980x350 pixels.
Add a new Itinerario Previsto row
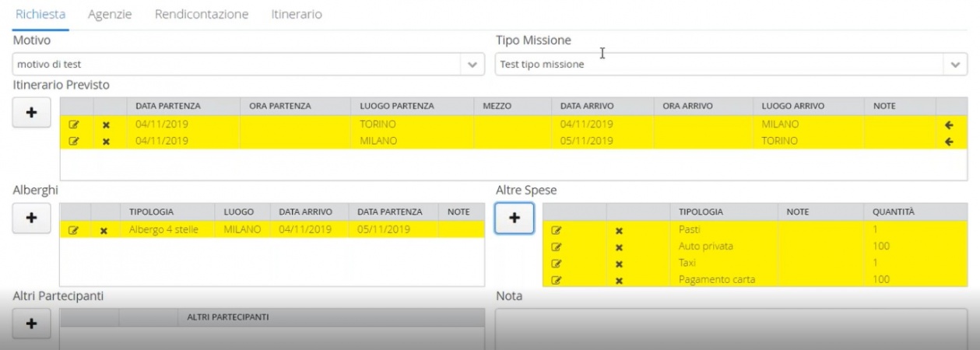click(x=32, y=112)
